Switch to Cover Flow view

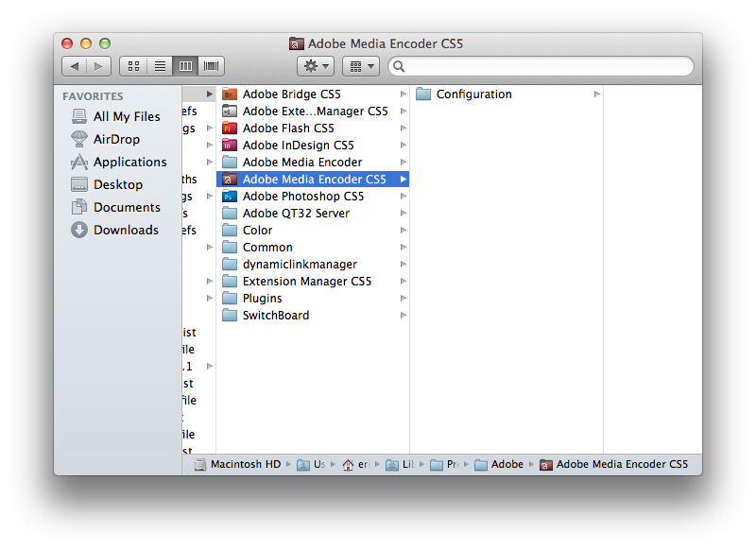211,66
